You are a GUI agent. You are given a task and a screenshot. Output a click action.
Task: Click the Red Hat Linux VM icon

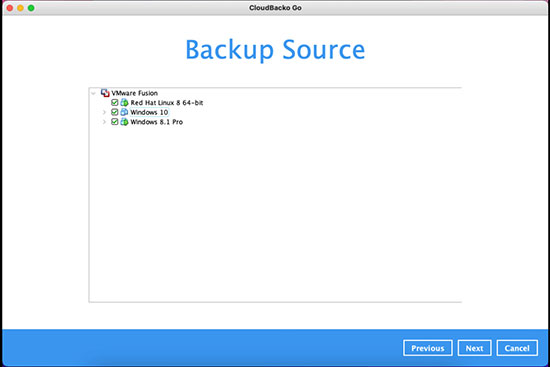tap(124, 102)
